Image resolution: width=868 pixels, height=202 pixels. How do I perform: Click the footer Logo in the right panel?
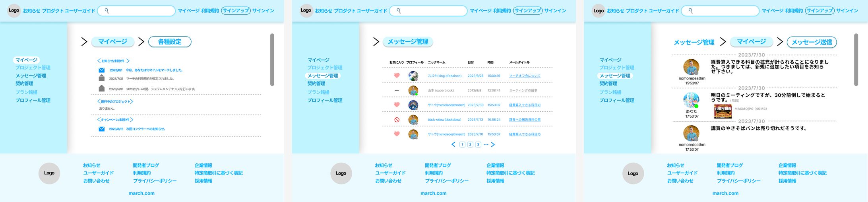(x=633, y=173)
